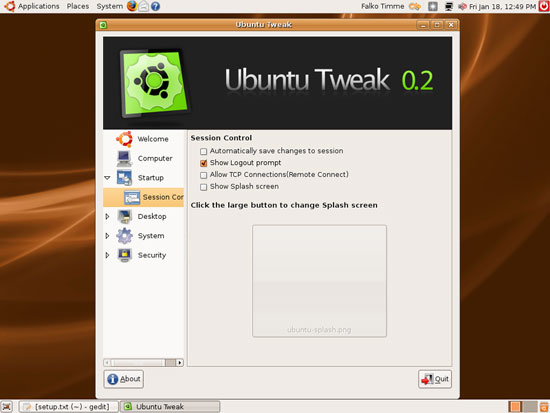Image resolution: width=550 pixels, height=413 pixels.
Task: Click the clock showing Fri Jan 18
Action: [502, 6]
